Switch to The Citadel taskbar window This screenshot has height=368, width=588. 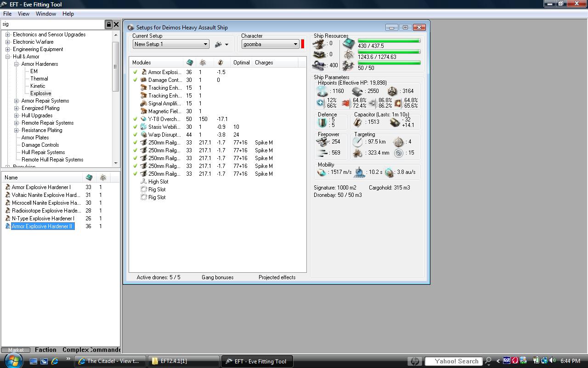[x=110, y=361]
